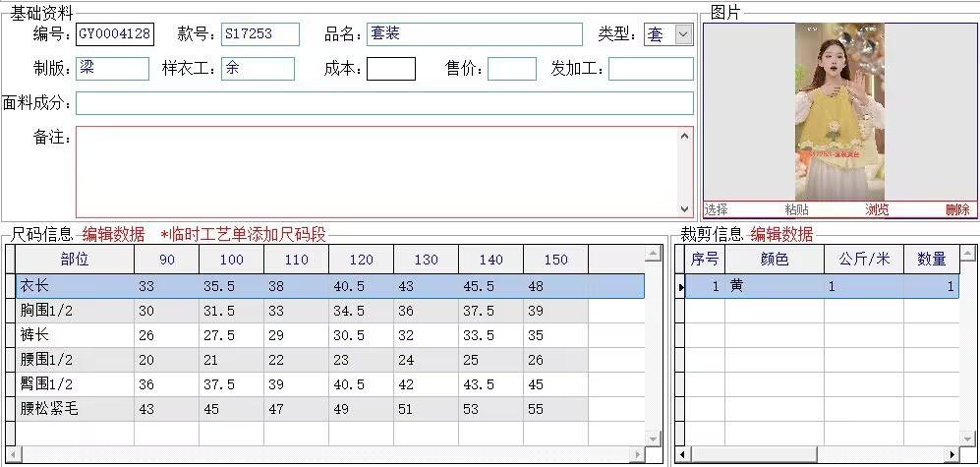Click the garment photo thumbnail

coord(839,111)
